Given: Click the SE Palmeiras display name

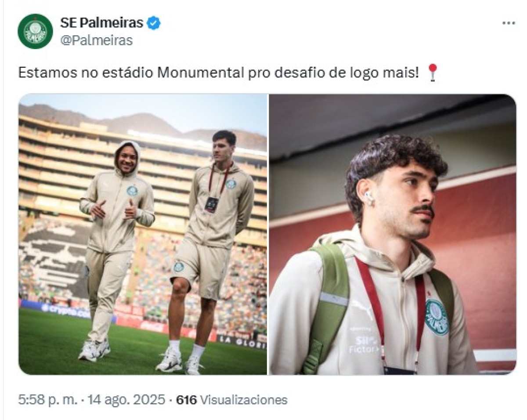Looking at the screenshot, I should [101, 23].
